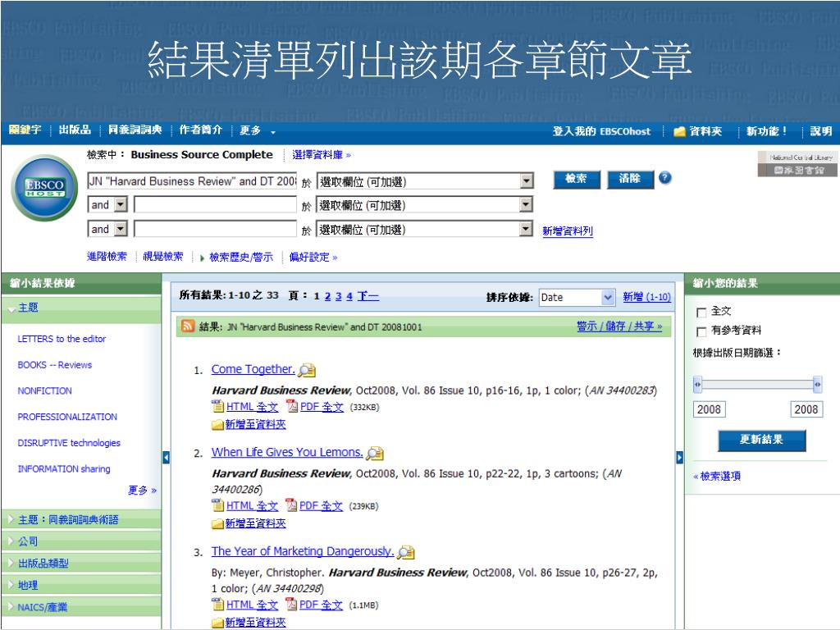This screenshot has width=840, height=630.
Task: Enable the 全文 full text checkbox
Action: tap(701, 312)
